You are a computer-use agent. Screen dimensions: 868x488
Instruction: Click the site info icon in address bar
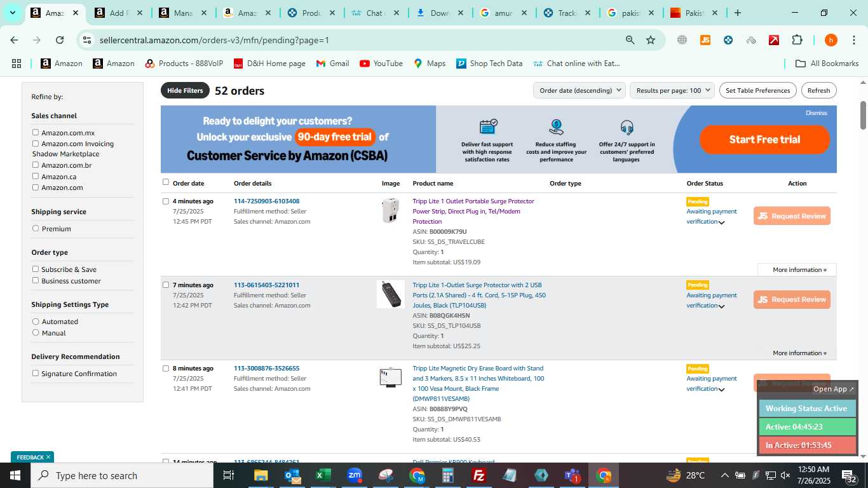[87, 40]
